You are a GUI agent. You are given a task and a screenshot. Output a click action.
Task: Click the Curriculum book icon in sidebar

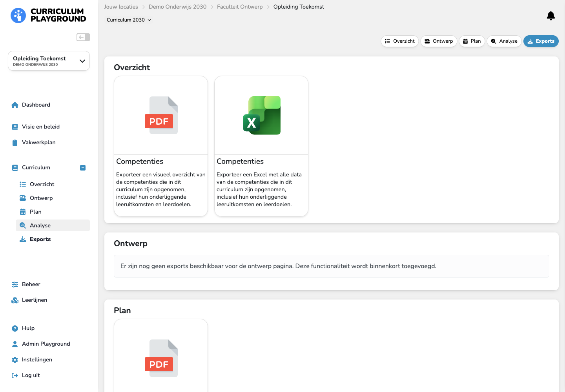coord(15,168)
